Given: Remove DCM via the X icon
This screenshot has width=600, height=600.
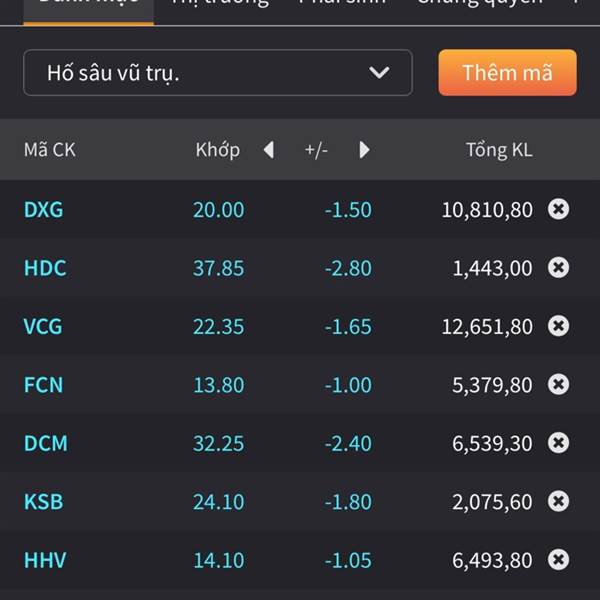Looking at the screenshot, I should pyautogui.click(x=558, y=443).
